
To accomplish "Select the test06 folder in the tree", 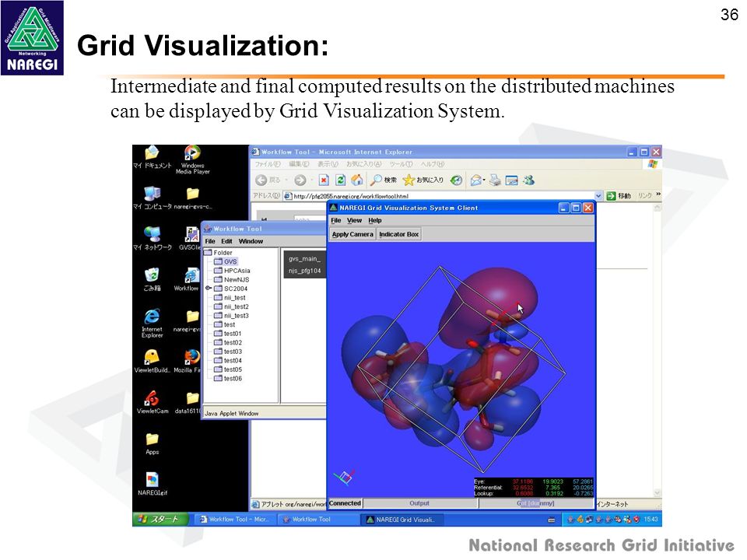I will point(228,379).
